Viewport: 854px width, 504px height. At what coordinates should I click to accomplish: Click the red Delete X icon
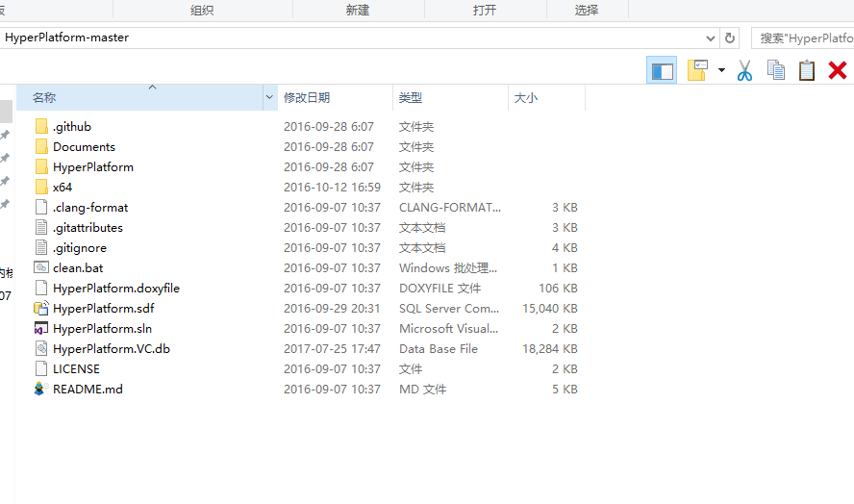pyautogui.click(x=837, y=70)
